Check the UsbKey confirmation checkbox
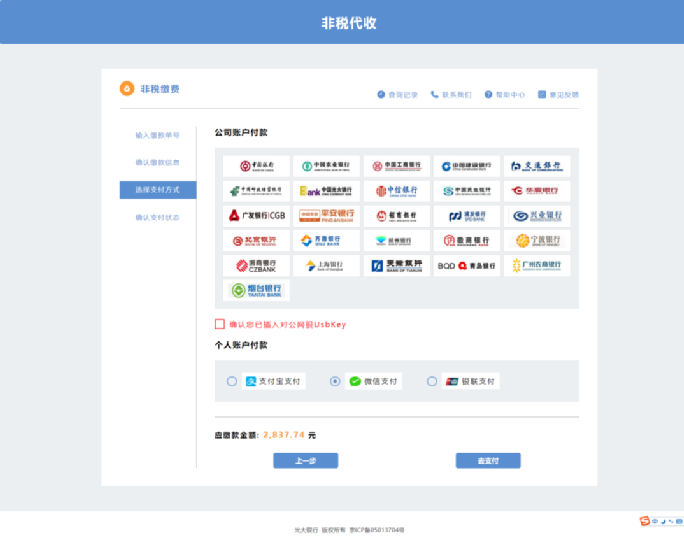The width and height of the screenshot is (684, 545). point(220,324)
